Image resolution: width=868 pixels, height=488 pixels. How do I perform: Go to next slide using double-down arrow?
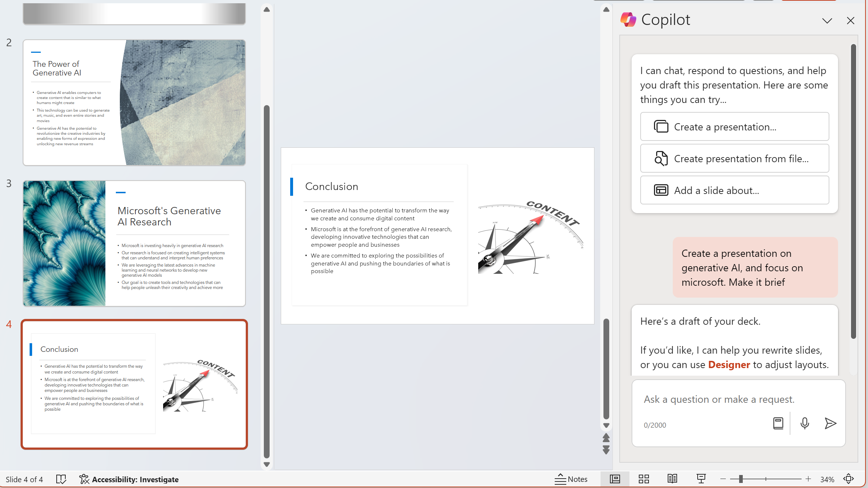(x=606, y=450)
